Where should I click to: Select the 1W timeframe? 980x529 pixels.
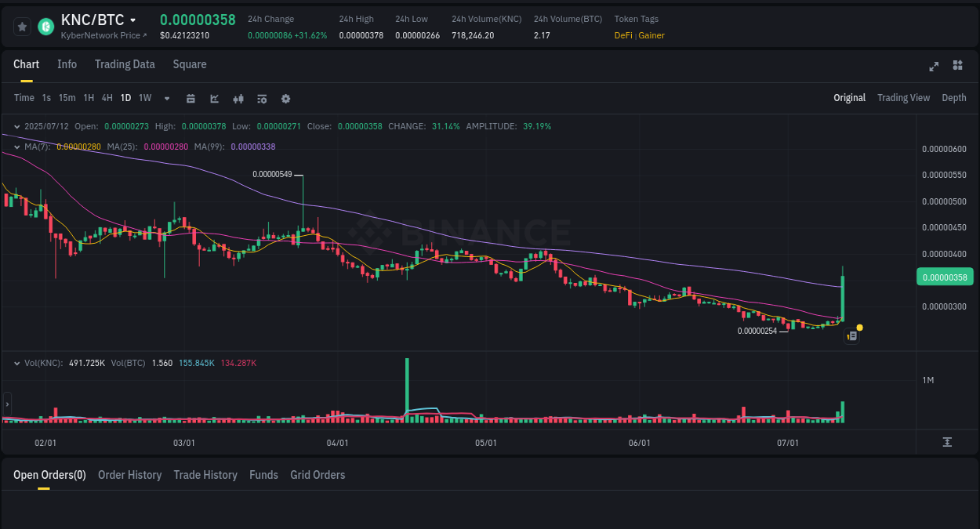click(x=144, y=98)
